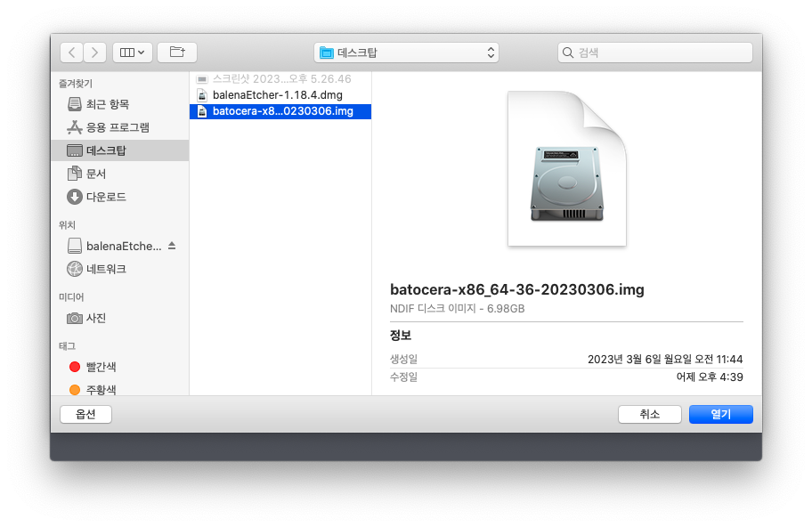Click the magnifying glass search icon
This screenshot has height=527, width=812.
(567, 53)
